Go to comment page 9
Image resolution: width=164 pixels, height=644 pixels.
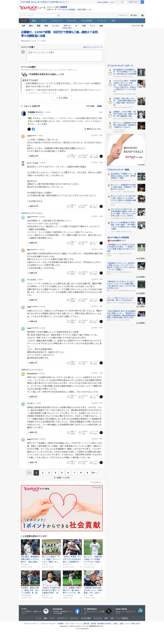87,473
